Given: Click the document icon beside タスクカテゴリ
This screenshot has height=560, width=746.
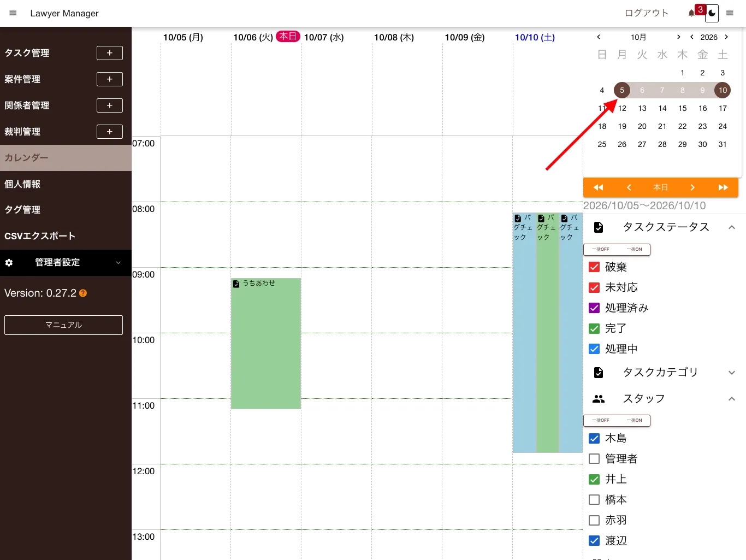Looking at the screenshot, I should click(x=599, y=373).
